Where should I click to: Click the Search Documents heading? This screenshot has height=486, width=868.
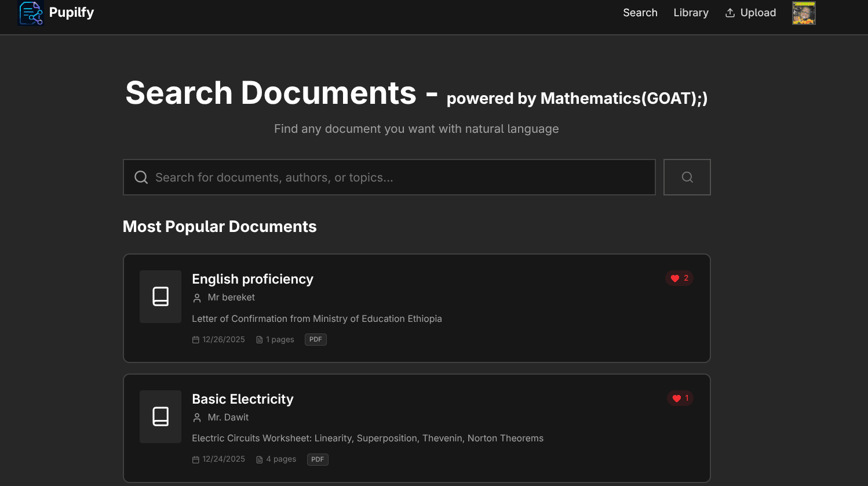271,93
